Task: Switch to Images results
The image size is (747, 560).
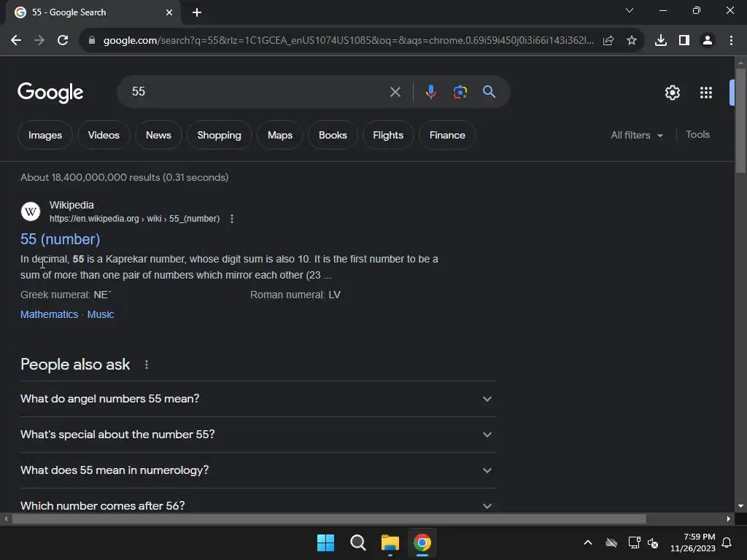Action: coord(44,135)
